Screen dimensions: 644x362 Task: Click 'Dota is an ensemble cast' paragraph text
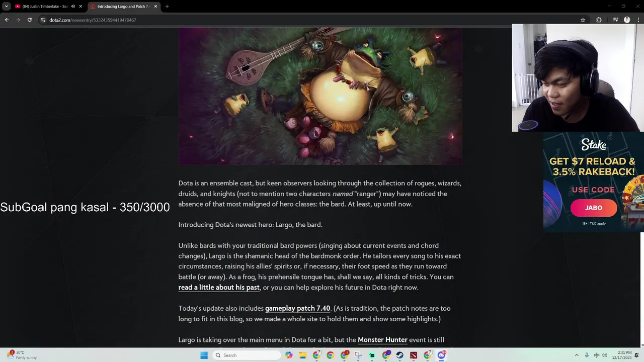319,194
